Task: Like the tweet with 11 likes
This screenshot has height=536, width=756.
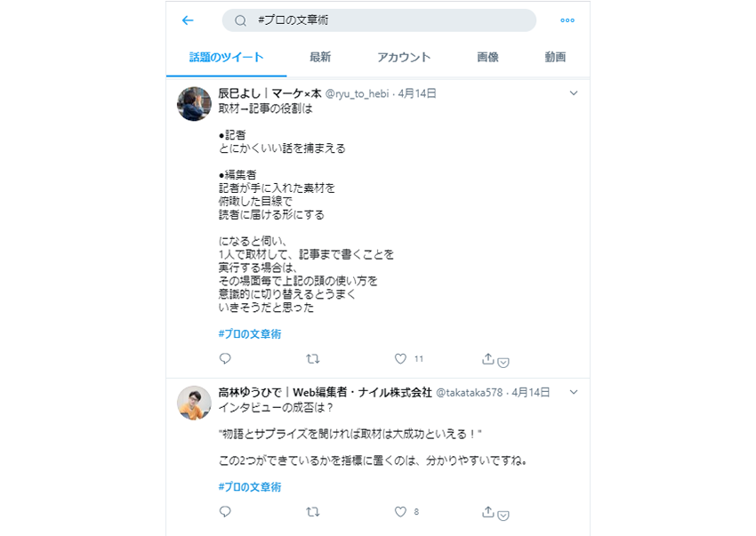Action: pyautogui.click(x=400, y=358)
